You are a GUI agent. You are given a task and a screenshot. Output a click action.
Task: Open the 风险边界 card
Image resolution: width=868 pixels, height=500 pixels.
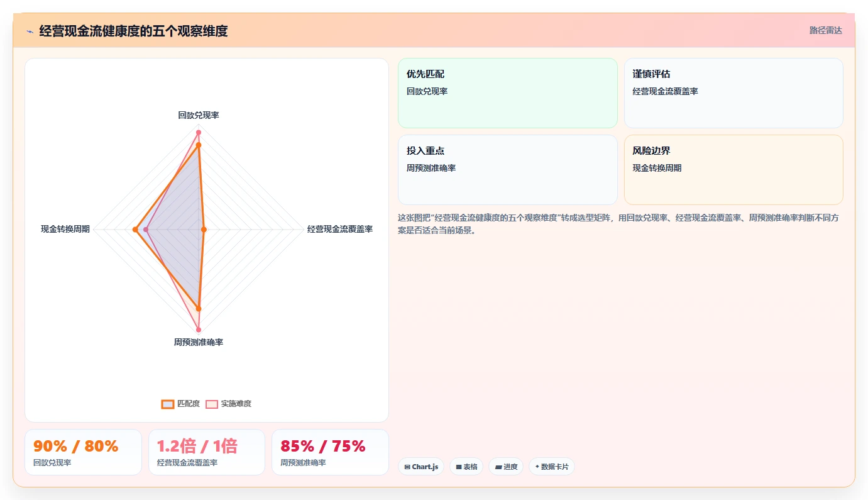(733, 170)
